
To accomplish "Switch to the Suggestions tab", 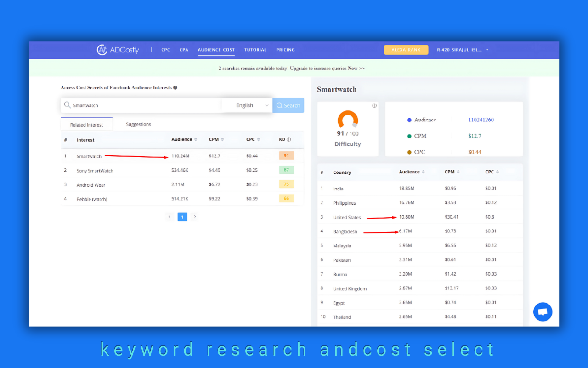I will click(x=138, y=124).
